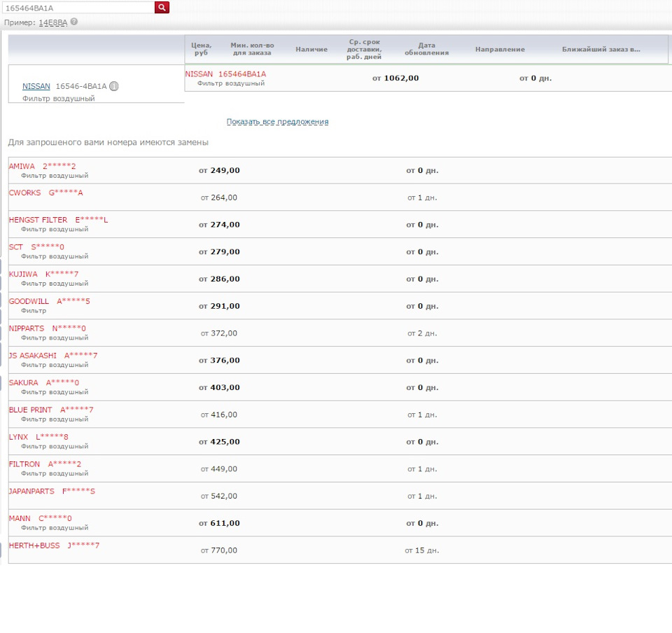Click the Направление column header
672x633 pixels.
(500, 49)
